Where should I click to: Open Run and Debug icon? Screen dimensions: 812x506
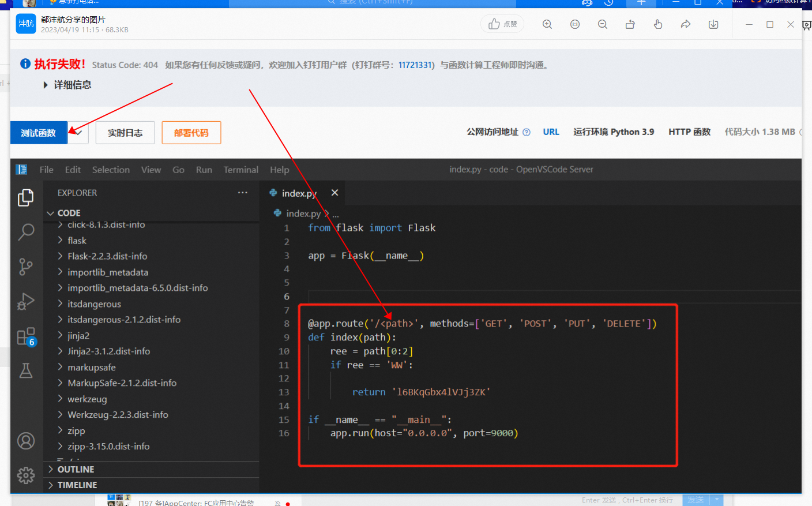coord(26,301)
